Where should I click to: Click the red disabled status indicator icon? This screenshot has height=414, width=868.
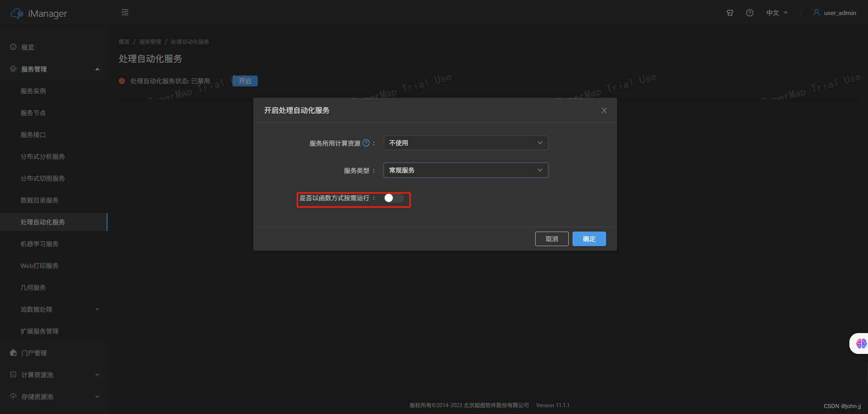(x=122, y=81)
